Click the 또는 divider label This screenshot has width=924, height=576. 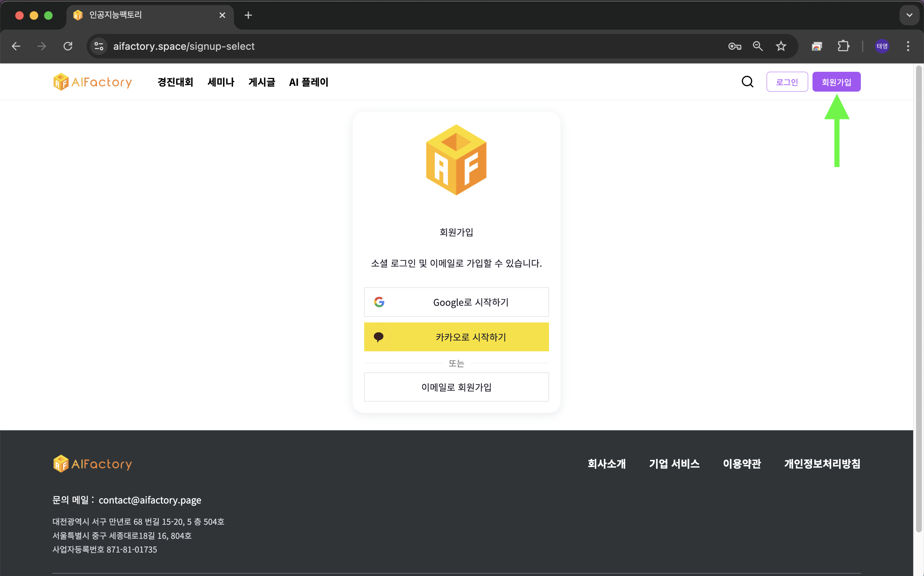(x=456, y=363)
